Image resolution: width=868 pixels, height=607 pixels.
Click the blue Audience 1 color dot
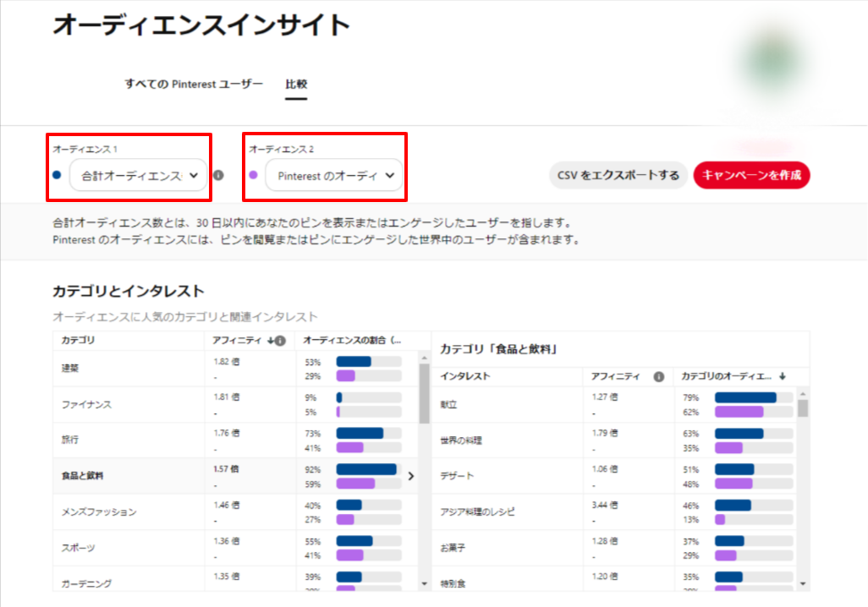tap(57, 175)
